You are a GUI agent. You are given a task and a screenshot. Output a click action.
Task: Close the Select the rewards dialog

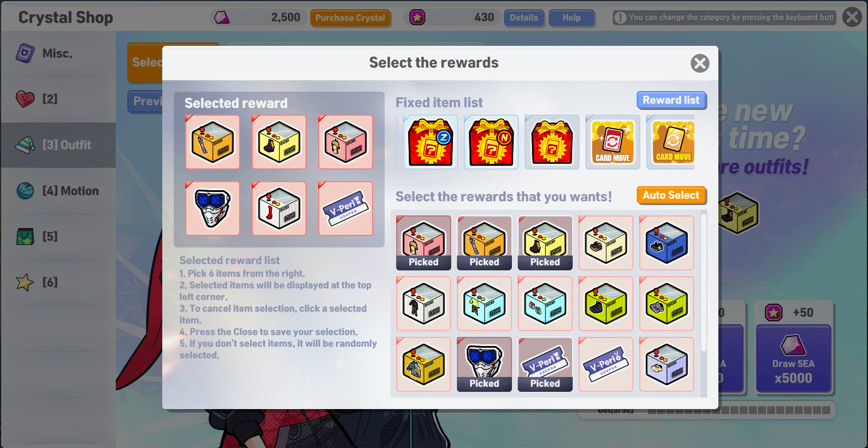coord(699,63)
